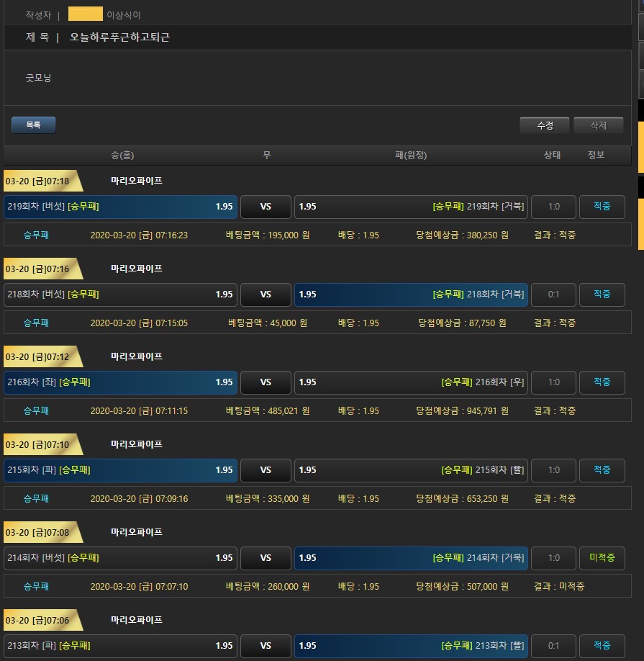Open the 적중 info for 219회차
This screenshot has width=644, height=661.
[x=602, y=207]
